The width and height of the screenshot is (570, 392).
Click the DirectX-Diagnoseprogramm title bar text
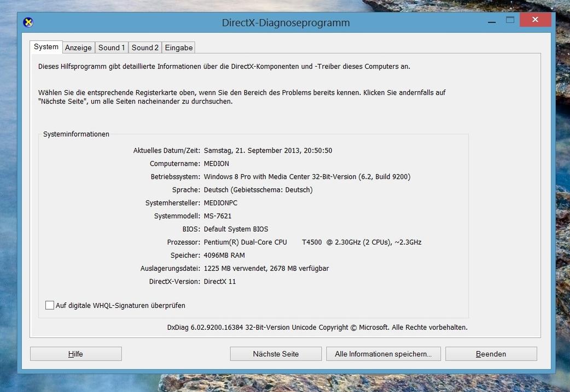[x=286, y=23]
